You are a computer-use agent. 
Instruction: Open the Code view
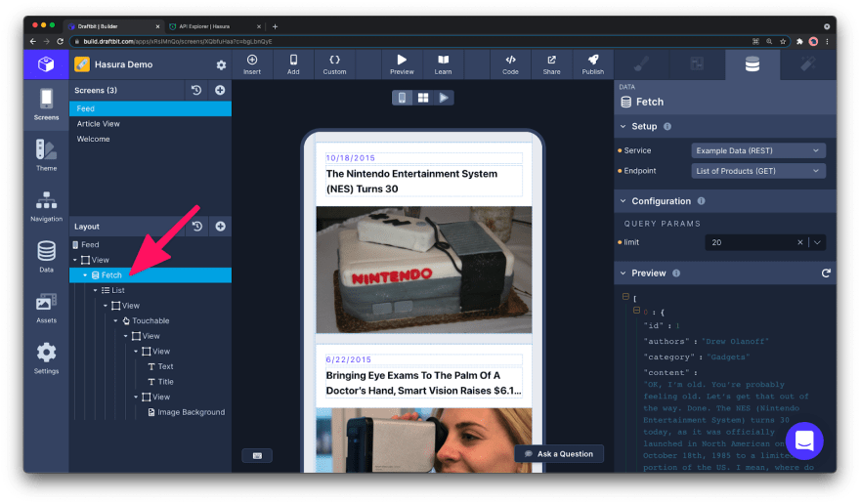[510, 64]
